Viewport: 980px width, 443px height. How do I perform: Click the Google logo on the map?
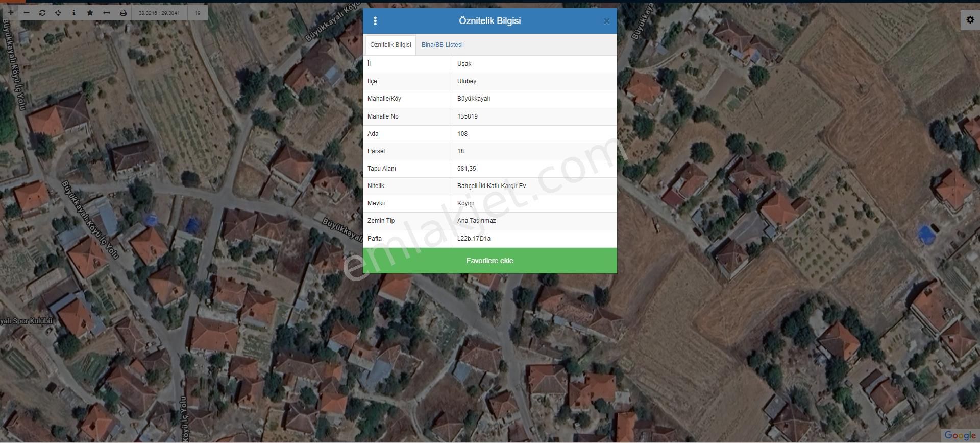coord(960,435)
